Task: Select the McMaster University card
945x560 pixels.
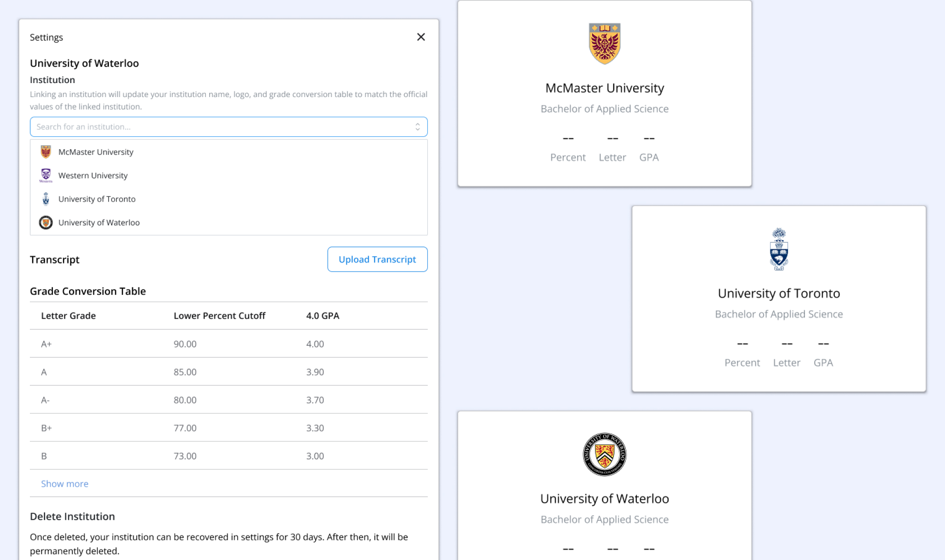Action: click(x=605, y=92)
